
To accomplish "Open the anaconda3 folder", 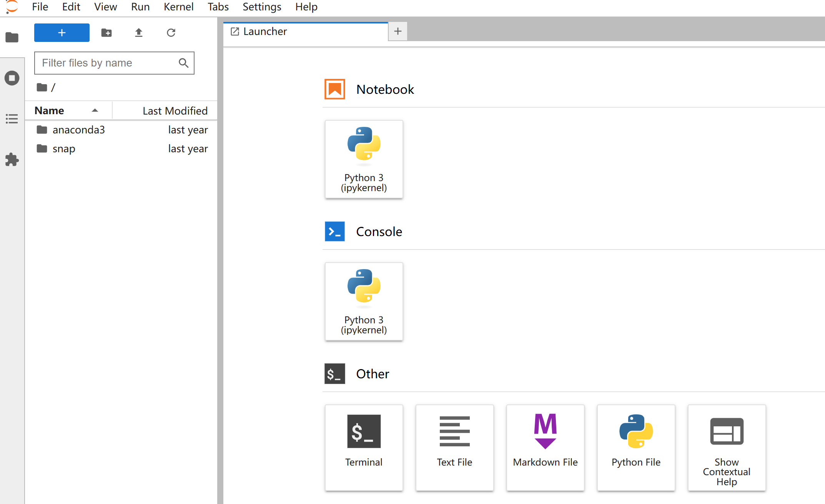I will coord(78,130).
